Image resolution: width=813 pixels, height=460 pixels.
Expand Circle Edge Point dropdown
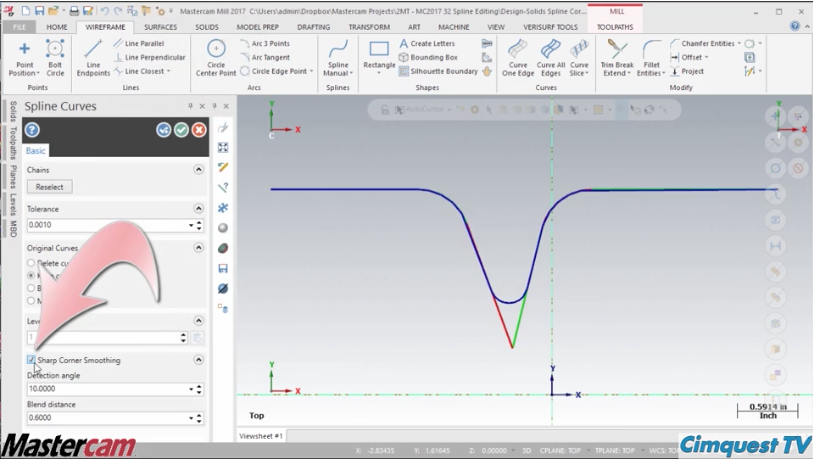tap(312, 72)
